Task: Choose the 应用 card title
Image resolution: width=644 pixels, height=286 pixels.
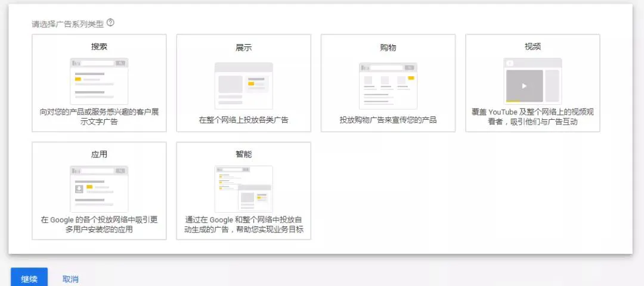Action: [x=99, y=154]
